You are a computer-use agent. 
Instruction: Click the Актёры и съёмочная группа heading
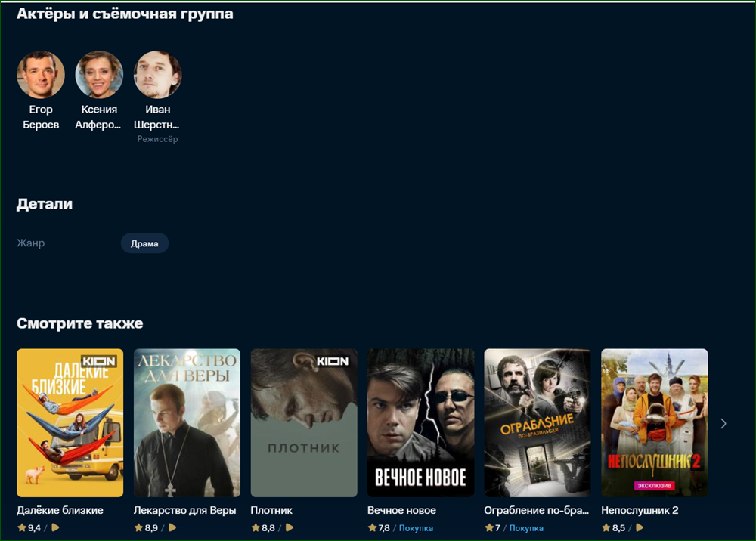tap(125, 14)
